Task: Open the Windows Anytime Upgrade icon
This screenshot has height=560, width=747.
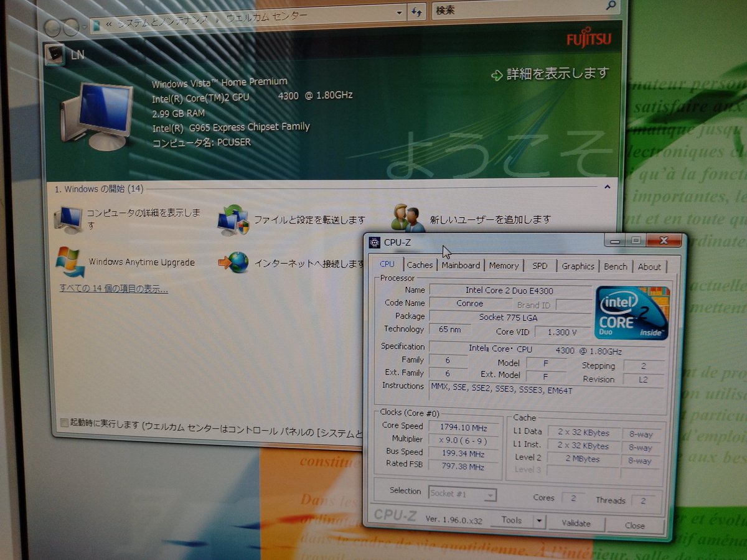Action: 70,261
